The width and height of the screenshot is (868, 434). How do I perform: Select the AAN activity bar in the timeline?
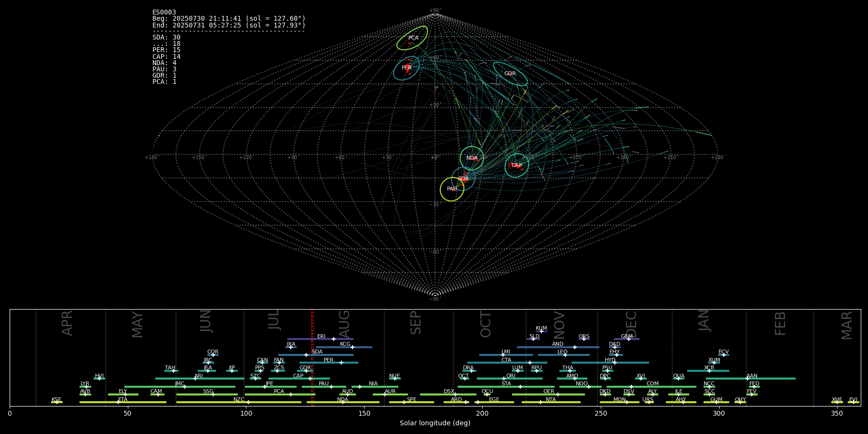click(751, 379)
